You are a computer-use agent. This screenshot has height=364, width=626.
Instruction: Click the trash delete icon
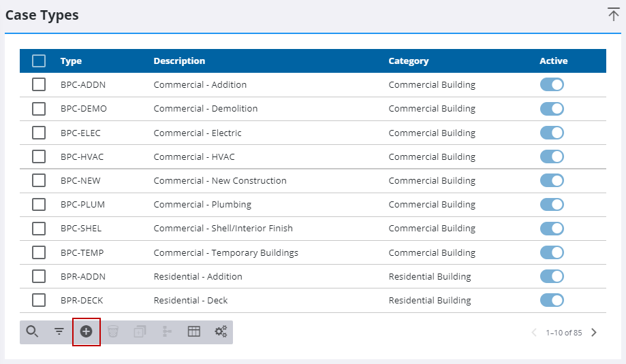pyautogui.click(x=113, y=332)
